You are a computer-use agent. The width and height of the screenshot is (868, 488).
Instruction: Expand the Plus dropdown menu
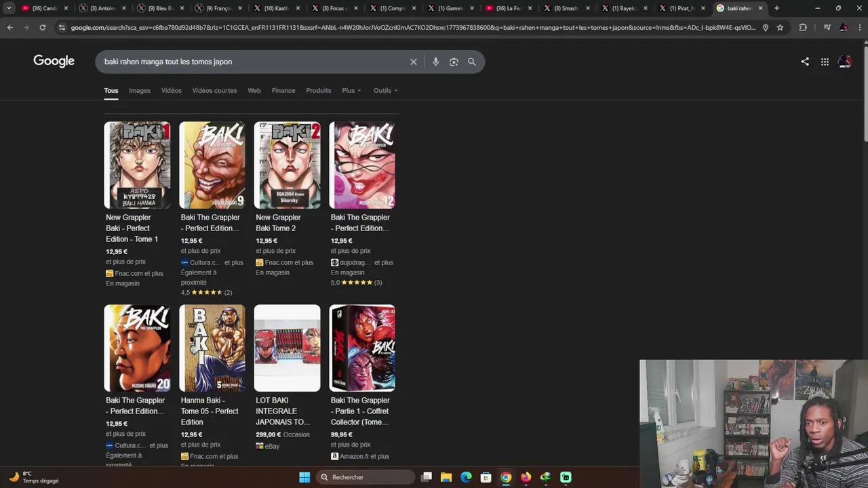351,90
